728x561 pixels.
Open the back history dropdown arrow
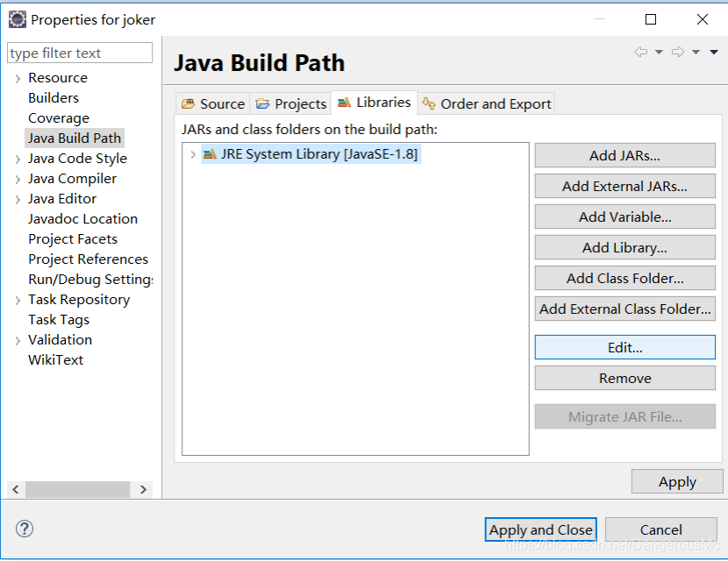[659, 52]
